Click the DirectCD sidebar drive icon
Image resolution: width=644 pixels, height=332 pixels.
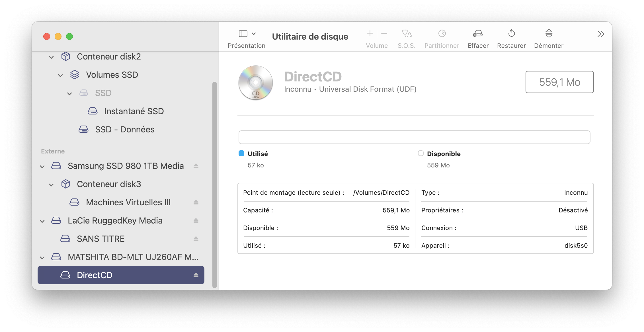[x=65, y=275]
